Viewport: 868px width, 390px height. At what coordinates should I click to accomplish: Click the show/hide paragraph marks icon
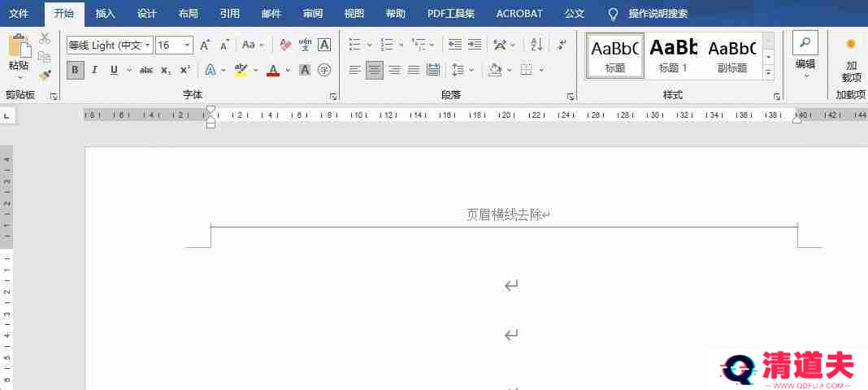tap(562, 45)
